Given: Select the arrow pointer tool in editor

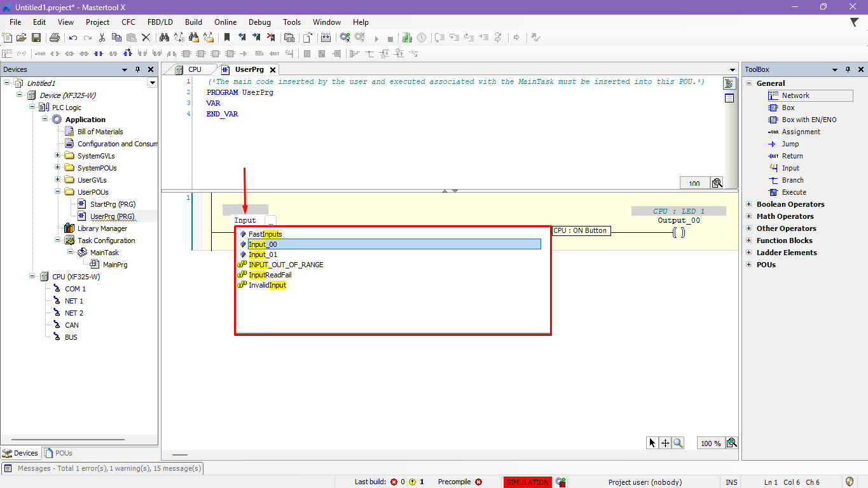Looking at the screenshot, I should [x=652, y=443].
